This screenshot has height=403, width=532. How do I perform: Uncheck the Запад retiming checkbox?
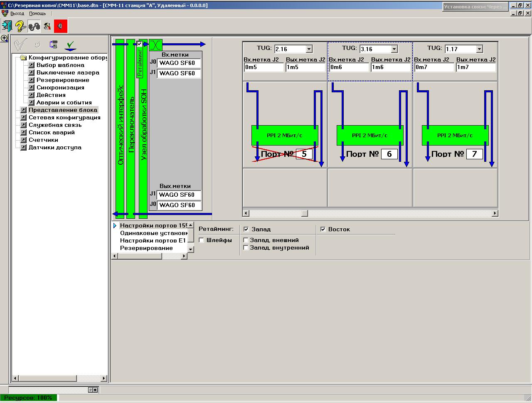pos(246,229)
